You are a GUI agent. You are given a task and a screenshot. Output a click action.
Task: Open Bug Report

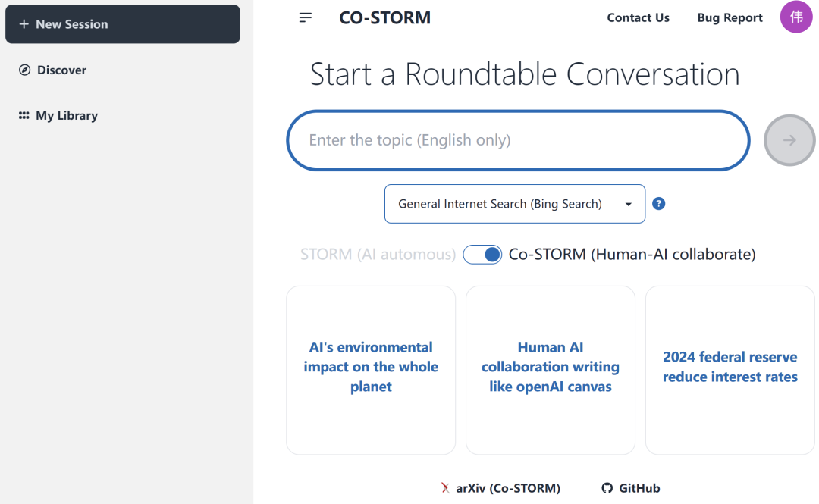[x=730, y=17]
